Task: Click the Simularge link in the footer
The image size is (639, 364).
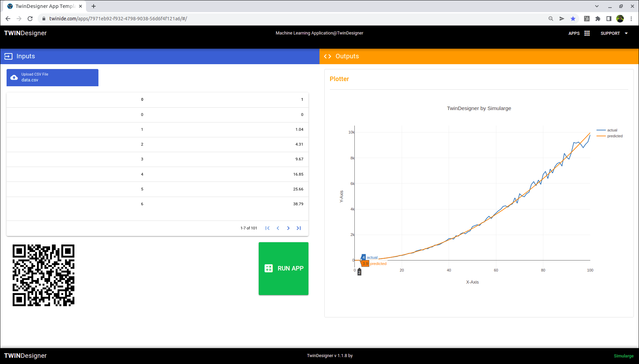Action: [x=623, y=356]
